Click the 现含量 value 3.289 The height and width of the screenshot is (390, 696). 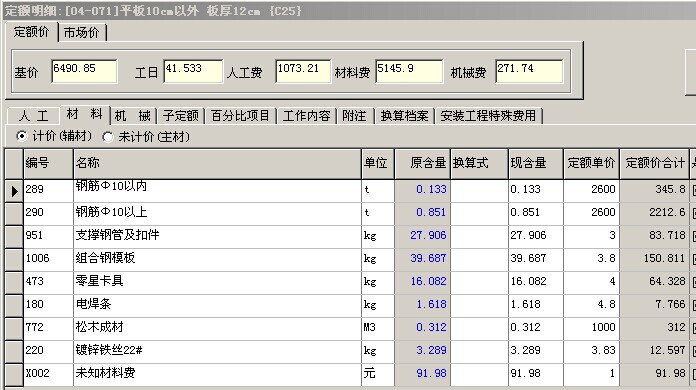(536, 351)
